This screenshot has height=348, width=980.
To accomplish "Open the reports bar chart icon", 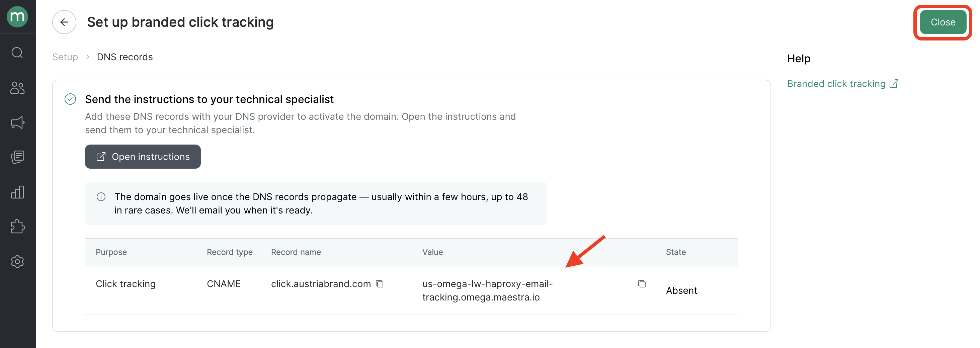I will [17, 192].
